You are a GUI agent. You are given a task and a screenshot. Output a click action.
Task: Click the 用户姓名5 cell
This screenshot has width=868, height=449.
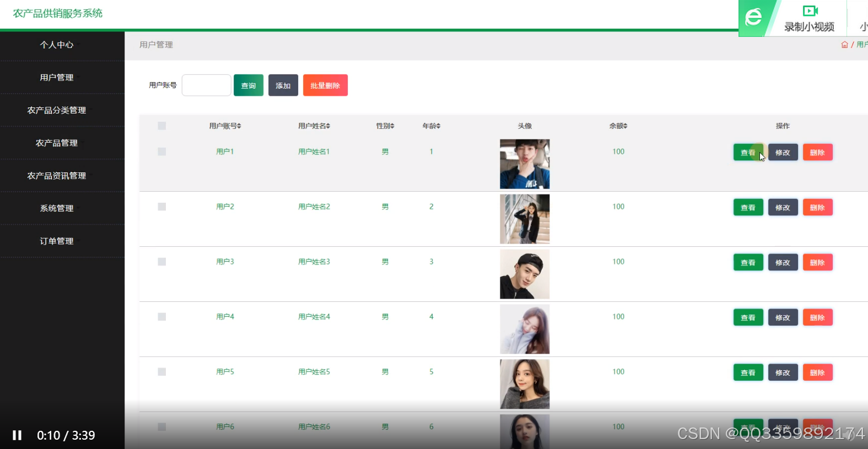(x=314, y=372)
